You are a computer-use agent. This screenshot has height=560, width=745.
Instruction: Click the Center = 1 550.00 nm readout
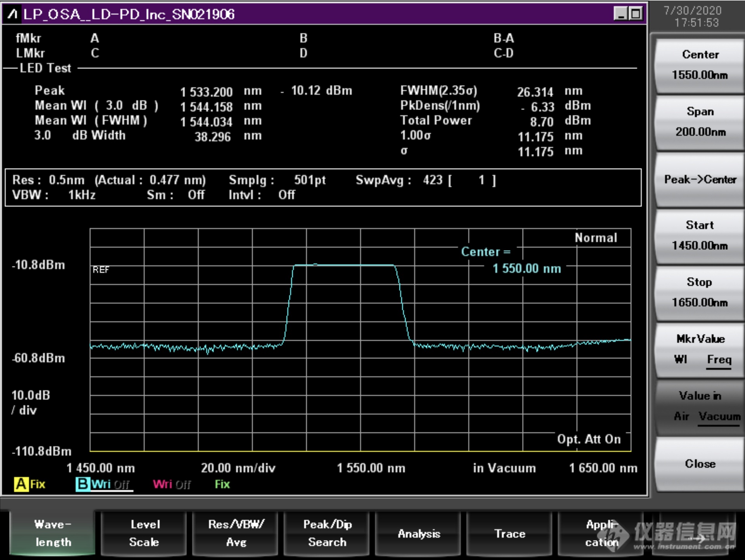[511, 260]
